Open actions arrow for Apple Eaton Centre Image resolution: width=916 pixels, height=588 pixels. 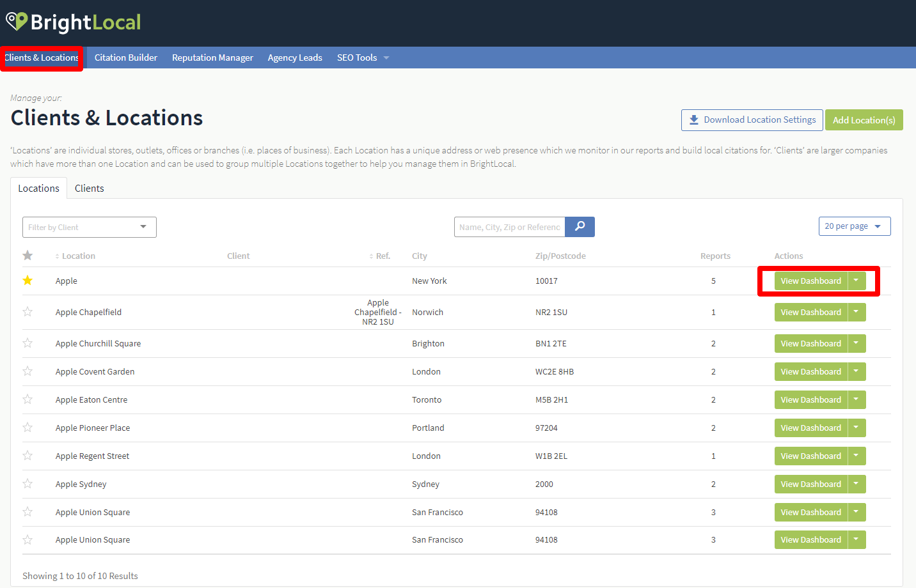[x=857, y=399]
